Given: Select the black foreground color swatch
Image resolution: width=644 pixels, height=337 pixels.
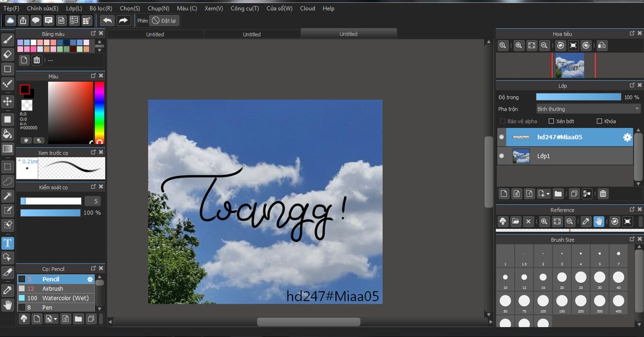Looking at the screenshot, I should click(x=25, y=89).
